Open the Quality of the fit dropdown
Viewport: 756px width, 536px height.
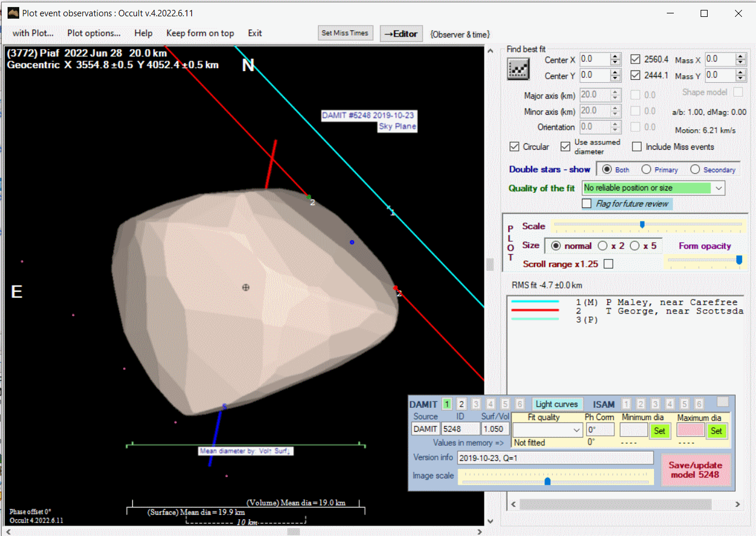point(719,188)
